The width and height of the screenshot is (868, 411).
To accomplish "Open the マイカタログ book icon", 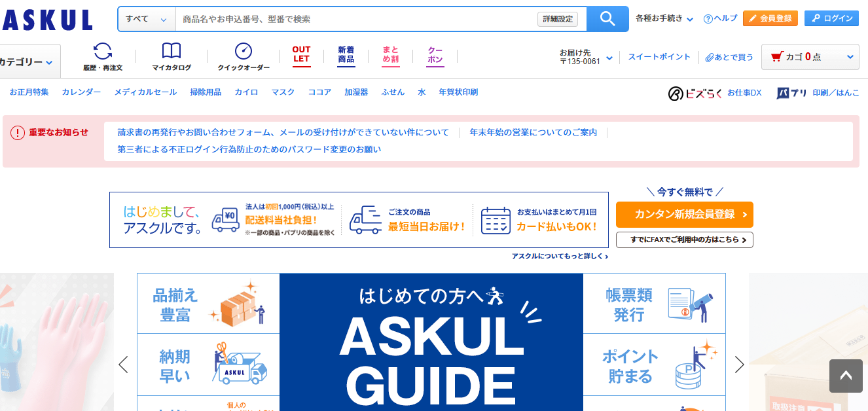I will [x=172, y=52].
